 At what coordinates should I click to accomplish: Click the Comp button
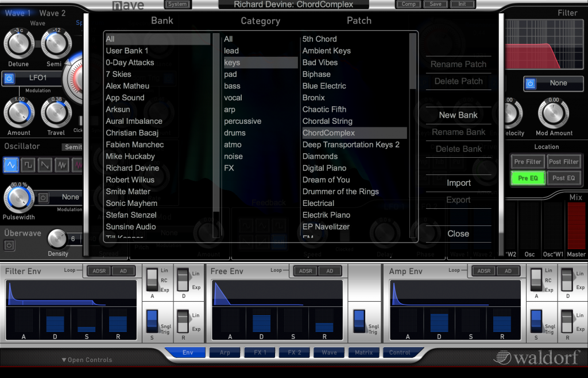408,4
